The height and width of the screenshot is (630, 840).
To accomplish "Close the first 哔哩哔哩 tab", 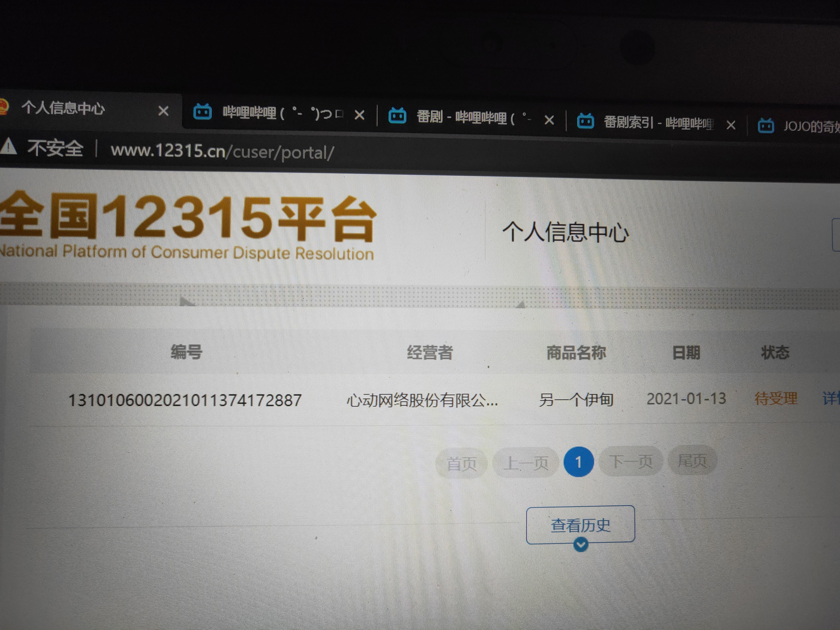I will [x=359, y=115].
